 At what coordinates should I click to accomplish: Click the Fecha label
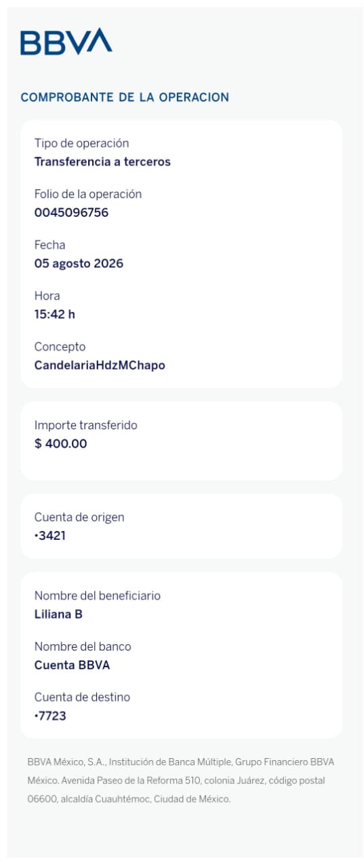coord(49,245)
